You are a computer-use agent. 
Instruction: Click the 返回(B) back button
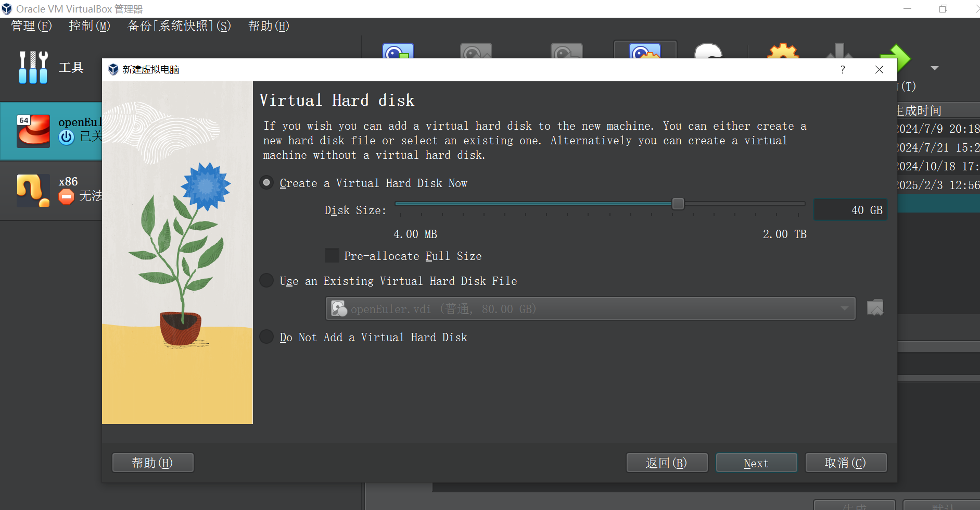[x=666, y=463]
